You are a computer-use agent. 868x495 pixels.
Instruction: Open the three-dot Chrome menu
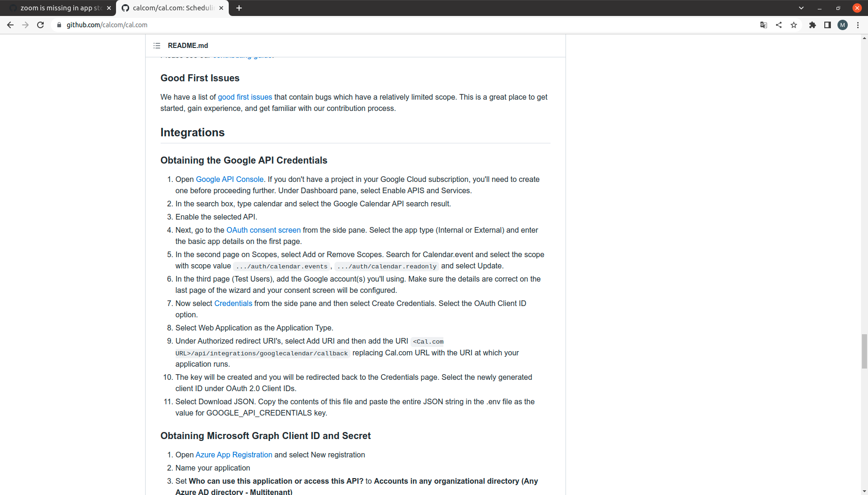858,25
